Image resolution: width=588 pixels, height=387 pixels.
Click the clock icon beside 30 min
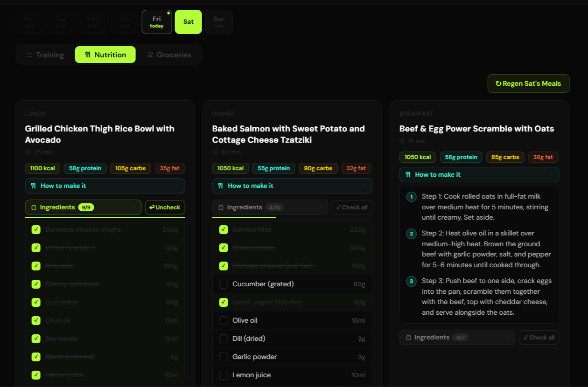pos(215,152)
